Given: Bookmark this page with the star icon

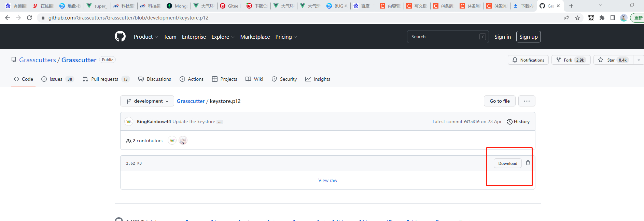Looking at the screenshot, I should (x=577, y=18).
